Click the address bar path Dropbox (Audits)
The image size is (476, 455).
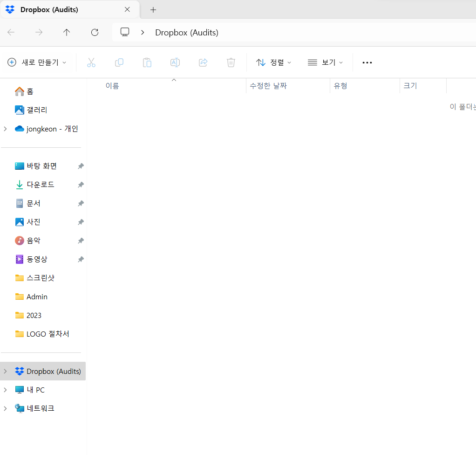tap(186, 32)
